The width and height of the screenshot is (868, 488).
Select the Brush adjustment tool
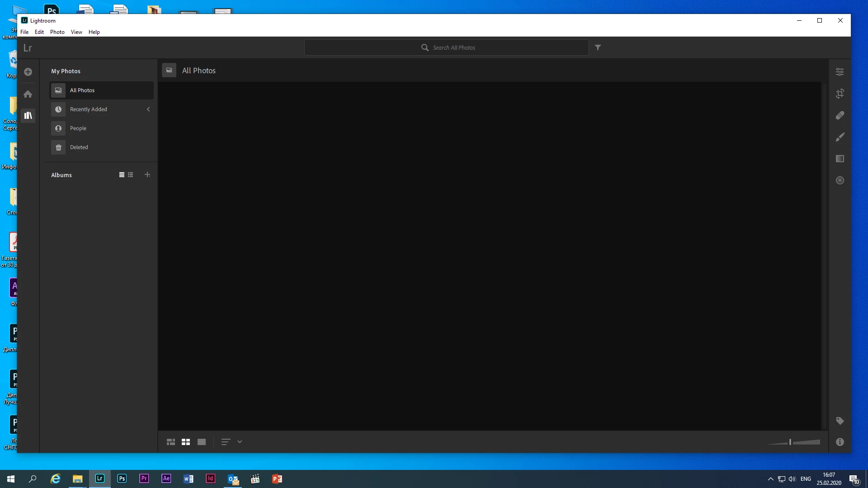(x=840, y=137)
